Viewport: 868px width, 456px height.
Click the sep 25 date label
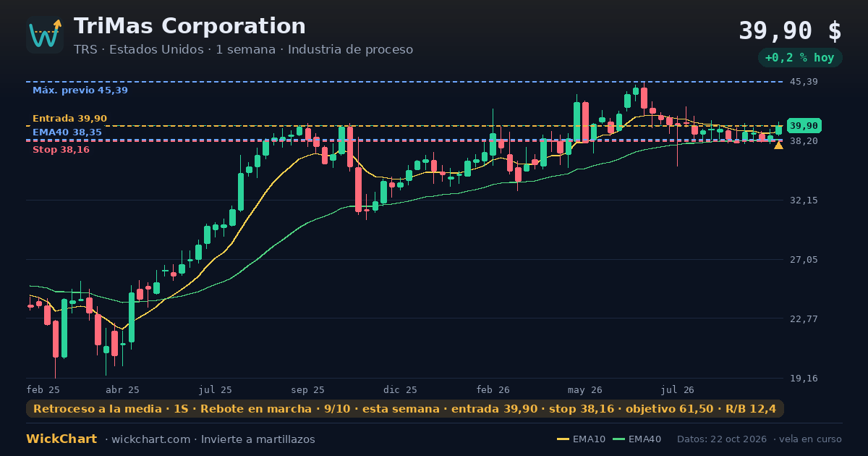coord(308,389)
